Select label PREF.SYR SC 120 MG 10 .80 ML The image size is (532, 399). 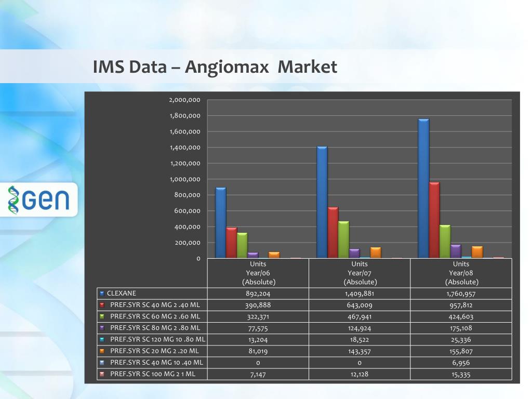[x=157, y=340]
